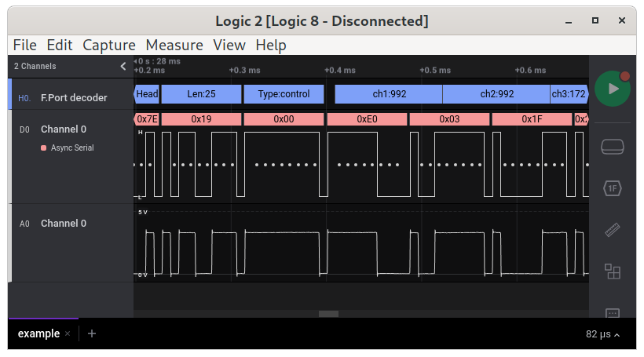The image size is (644, 357).
Task: Open the chat bubble icon in the sidebar
Action: point(613,313)
